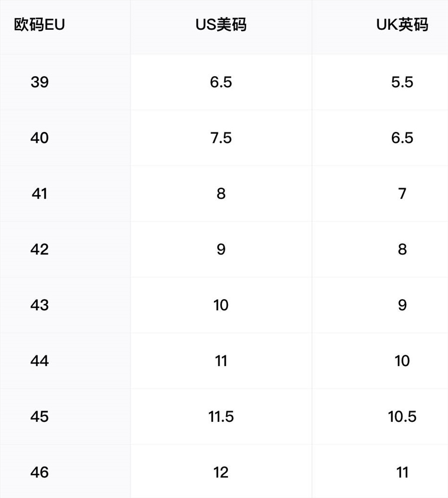Click US size 6.5 in EU 39 row

click(x=221, y=82)
